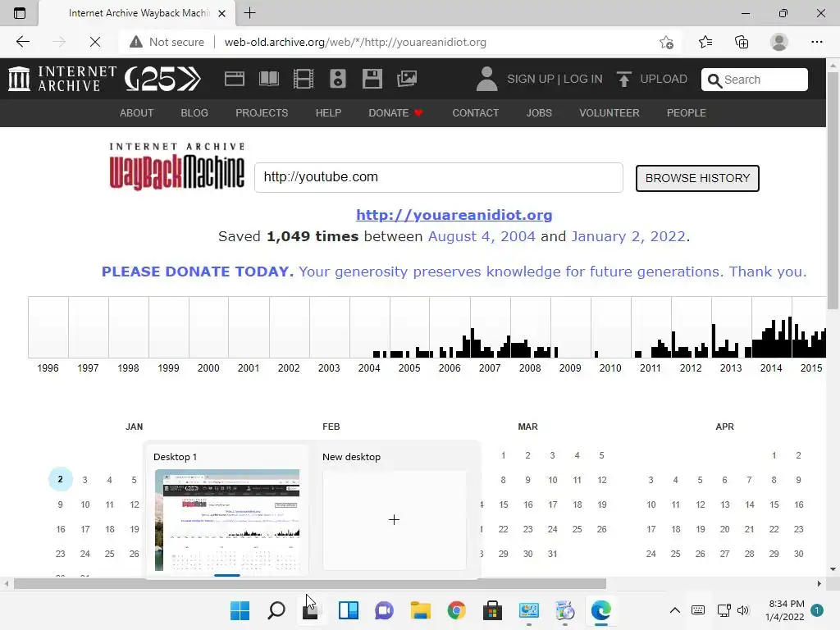
Task: Click the user avatar icon beside Sign Up
Action: (486, 79)
